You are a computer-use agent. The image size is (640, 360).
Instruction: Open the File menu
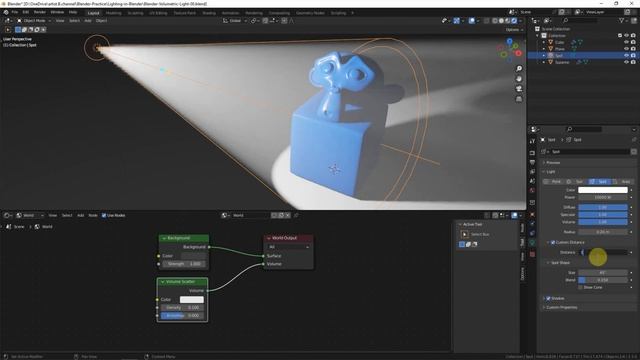[x=15, y=13]
